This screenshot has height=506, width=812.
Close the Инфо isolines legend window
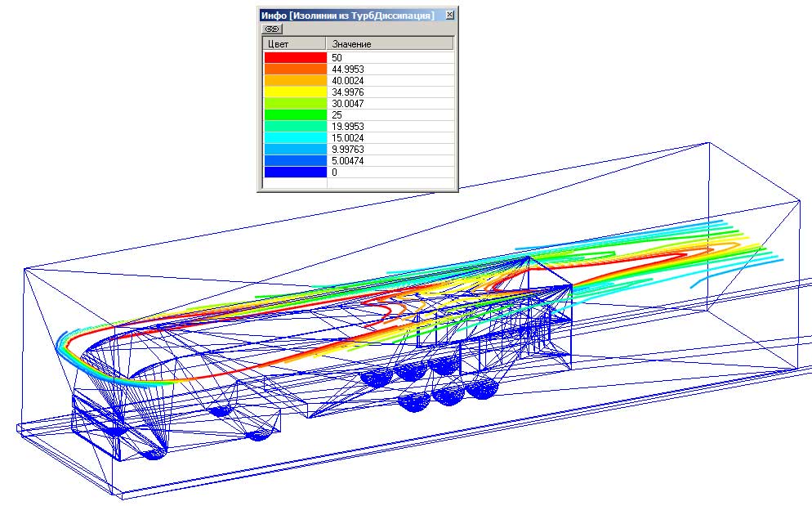[x=449, y=15]
